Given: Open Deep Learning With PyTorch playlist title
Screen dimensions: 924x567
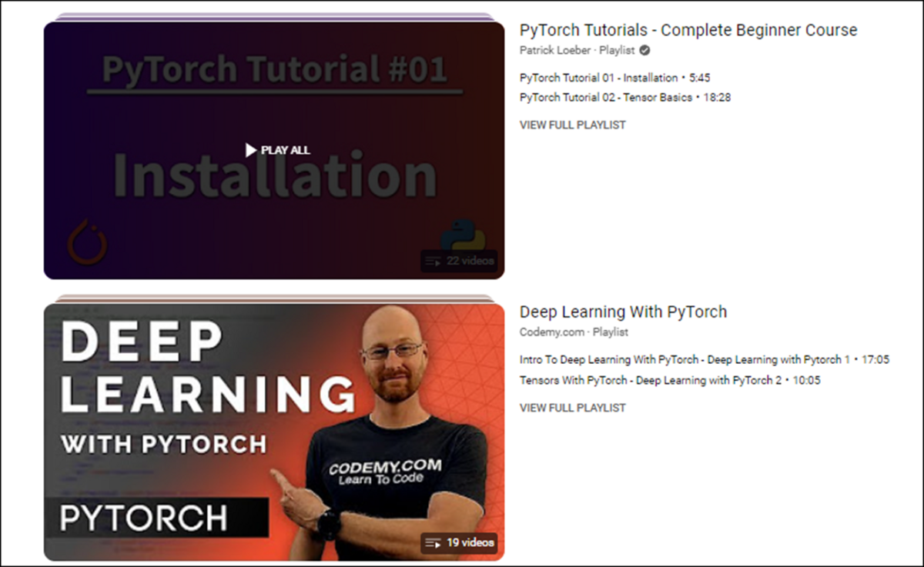Looking at the screenshot, I should [x=623, y=312].
